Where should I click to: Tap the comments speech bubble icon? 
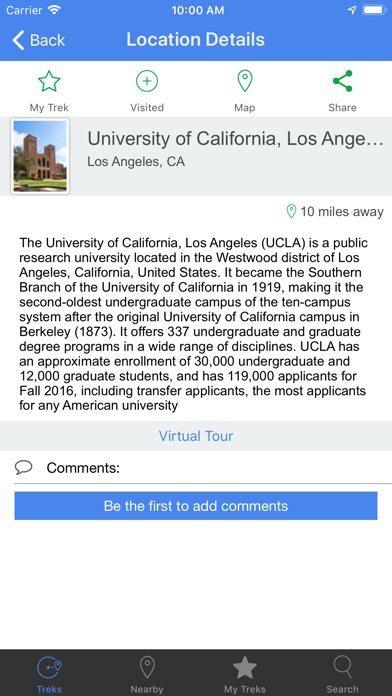click(x=23, y=467)
